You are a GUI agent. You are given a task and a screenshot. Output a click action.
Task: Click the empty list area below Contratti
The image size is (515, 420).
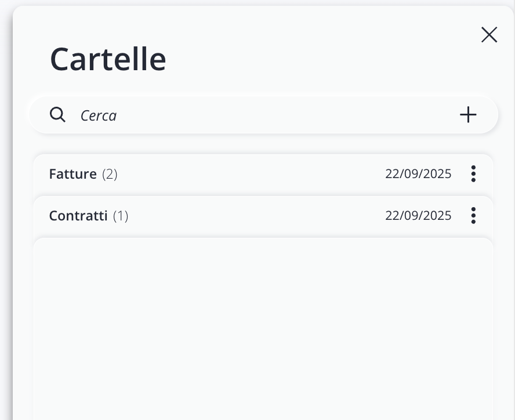click(263, 325)
